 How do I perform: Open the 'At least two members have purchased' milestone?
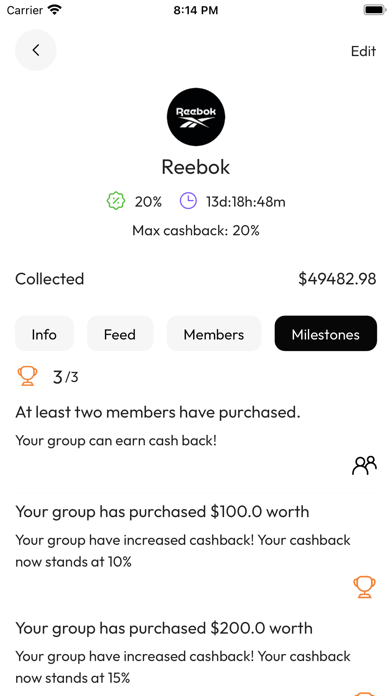pyautogui.click(x=196, y=439)
